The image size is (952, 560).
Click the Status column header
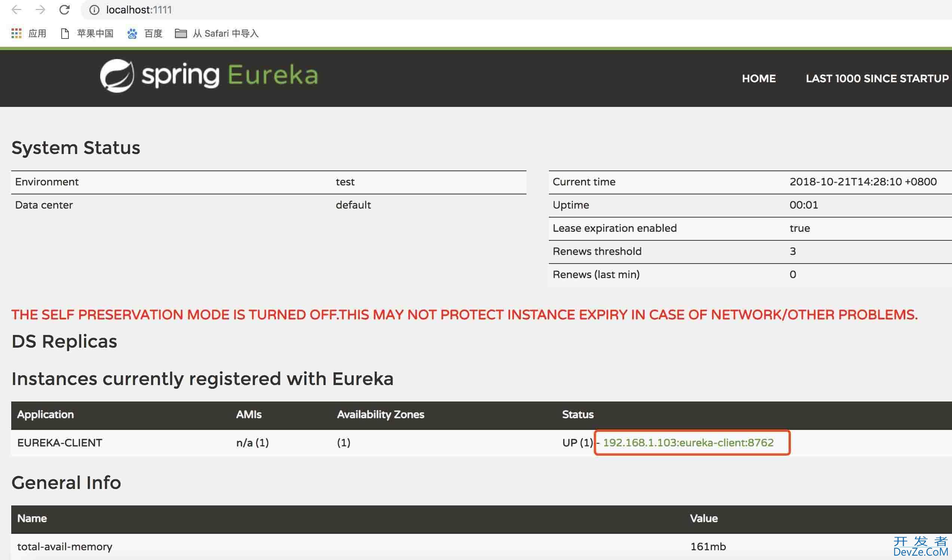click(578, 415)
